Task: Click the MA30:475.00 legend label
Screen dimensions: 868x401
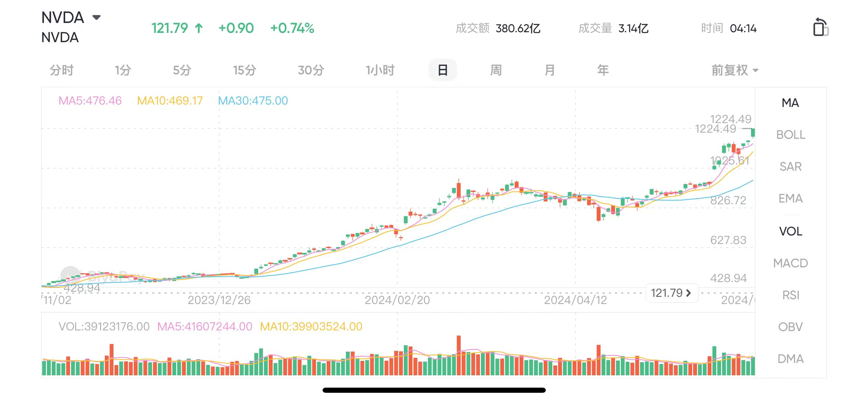Action: point(253,101)
